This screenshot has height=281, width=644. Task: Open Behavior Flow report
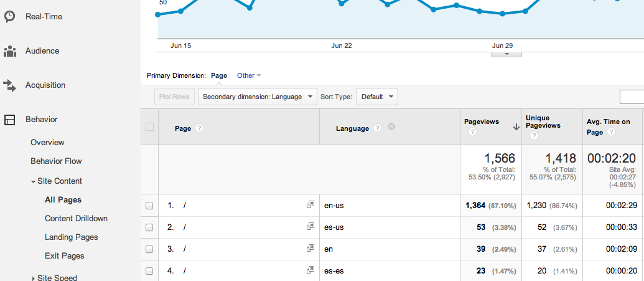[56, 161]
